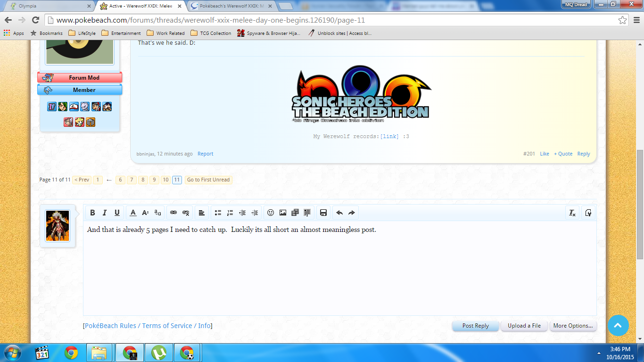
Task: Click the Forum Mod badge
Action: pyautogui.click(x=80, y=78)
